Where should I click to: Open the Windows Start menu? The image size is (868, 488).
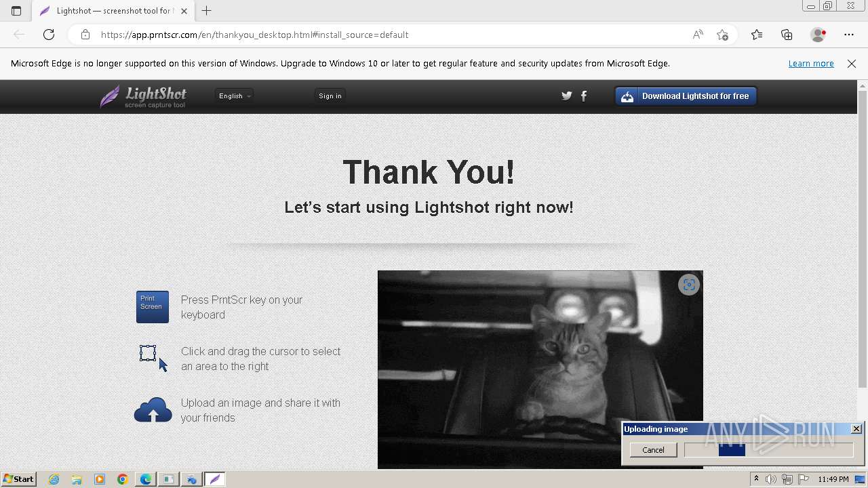coord(19,479)
